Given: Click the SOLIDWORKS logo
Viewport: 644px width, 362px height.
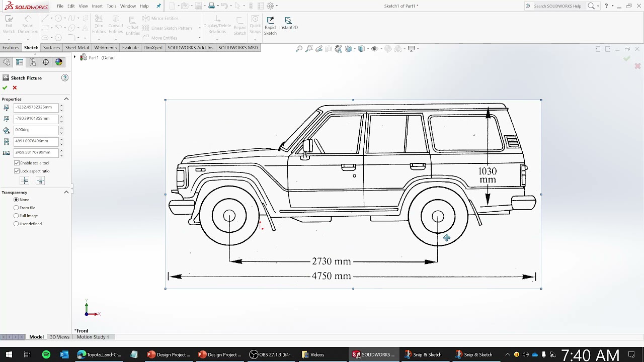Looking at the screenshot, I should (x=26, y=6).
